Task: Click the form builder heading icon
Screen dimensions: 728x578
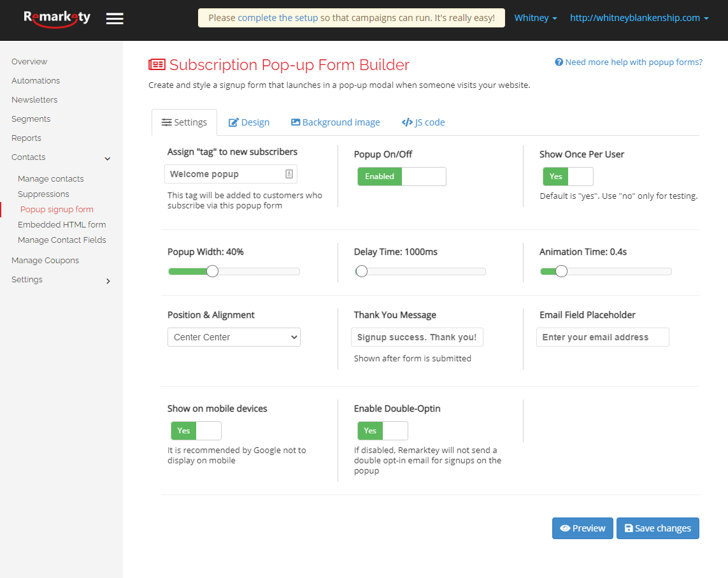Action: pos(157,64)
